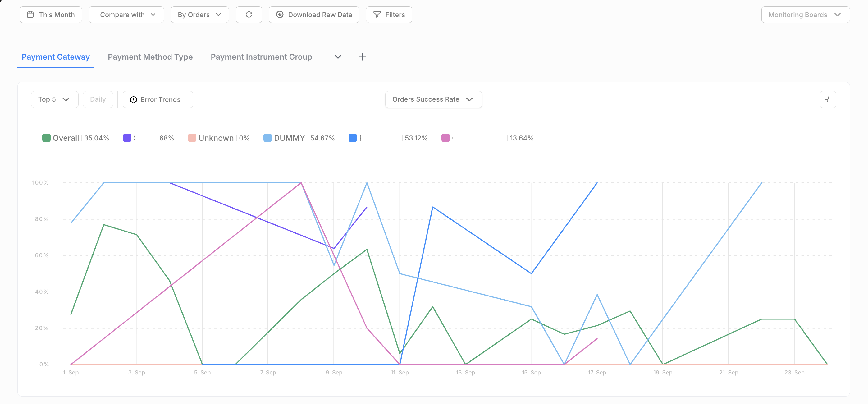Click the funnel Filters icon
This screenshot has height=404, width=868.
[377, 15]
